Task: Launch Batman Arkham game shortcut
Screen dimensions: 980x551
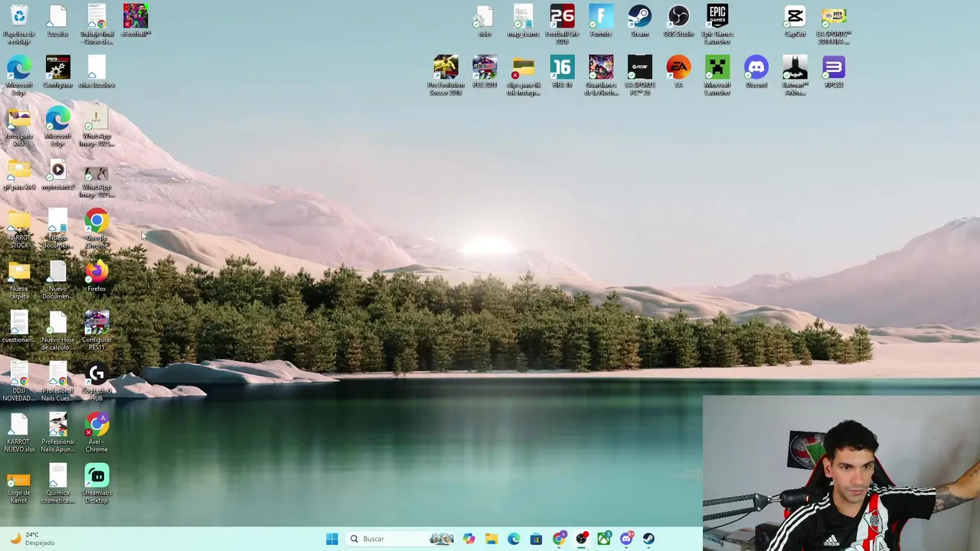Action: coord(795,76)
